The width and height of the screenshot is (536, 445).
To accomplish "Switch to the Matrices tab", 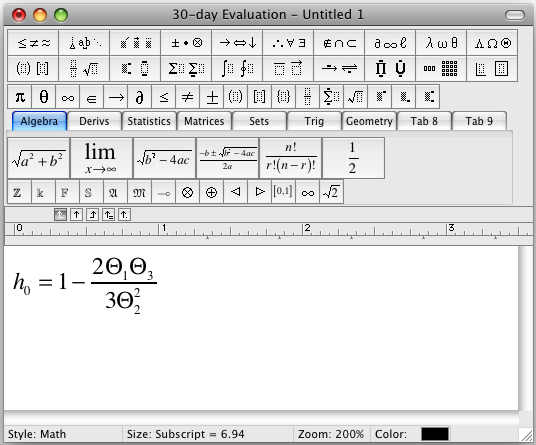I will pyautogui.click(x=204, y=121).
